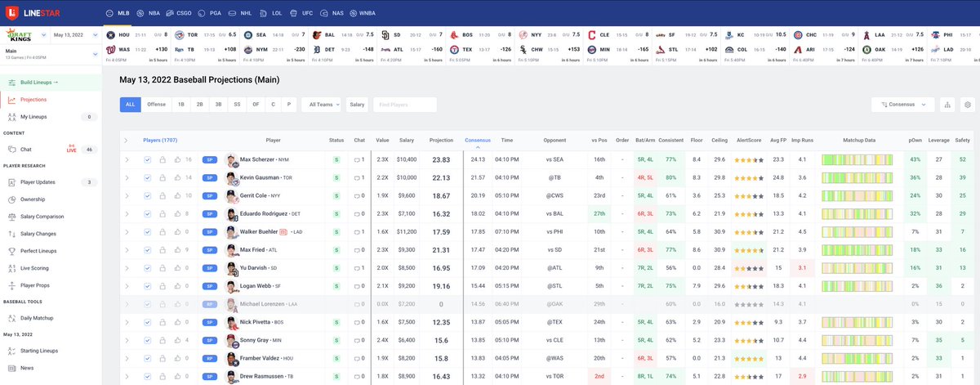Image resolution: width=980 pixels, height=385 pixels.
Task: Expand the Max Scherzer row
Action: 127,159
